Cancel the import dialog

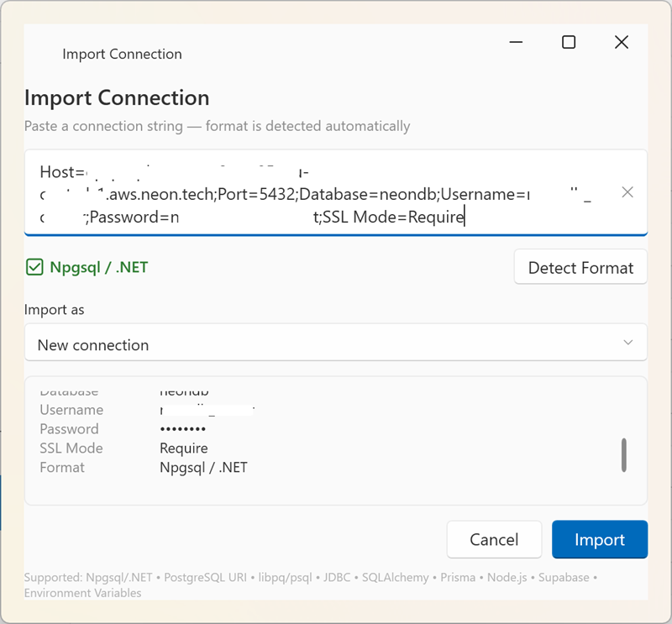click(494, 539)
